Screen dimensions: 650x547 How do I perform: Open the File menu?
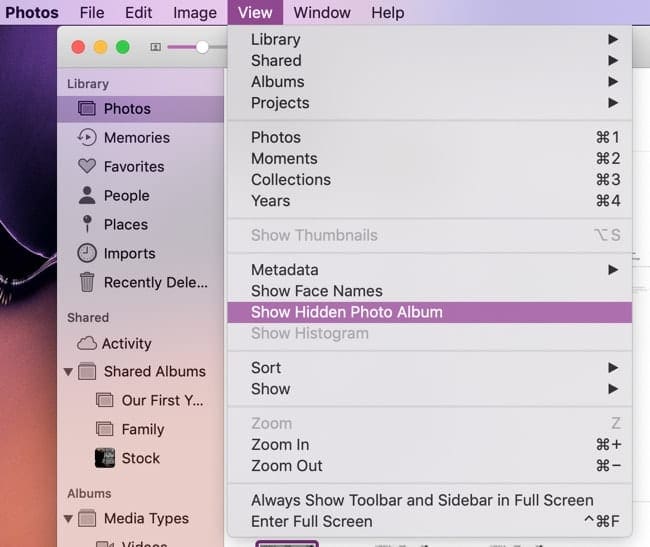pos(92,12)
